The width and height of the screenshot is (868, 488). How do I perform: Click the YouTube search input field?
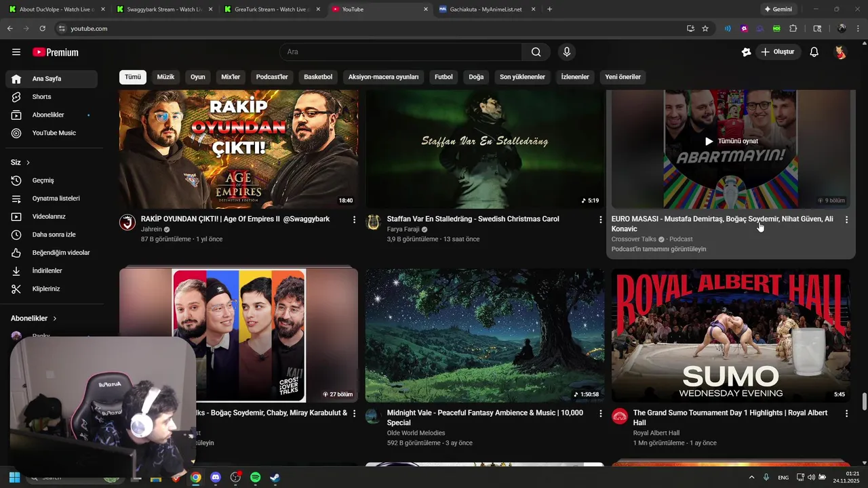tap(401, 52)
